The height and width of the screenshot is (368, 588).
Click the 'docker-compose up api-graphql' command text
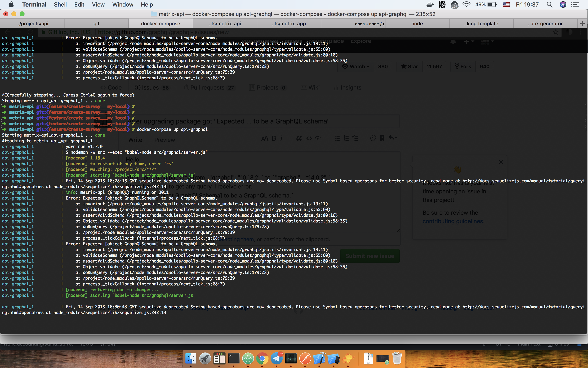coord(172,129)
